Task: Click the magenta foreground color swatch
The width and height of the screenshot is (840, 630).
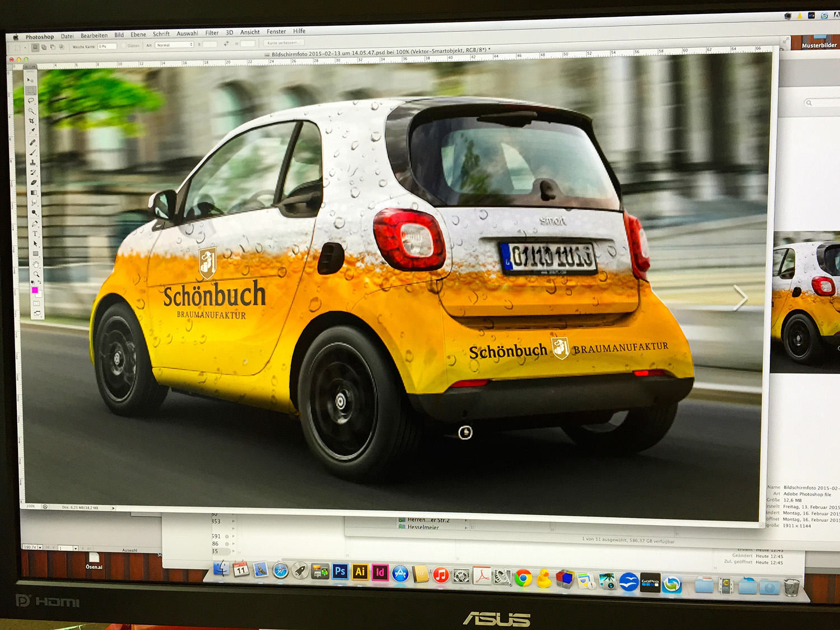Action: 35,290
